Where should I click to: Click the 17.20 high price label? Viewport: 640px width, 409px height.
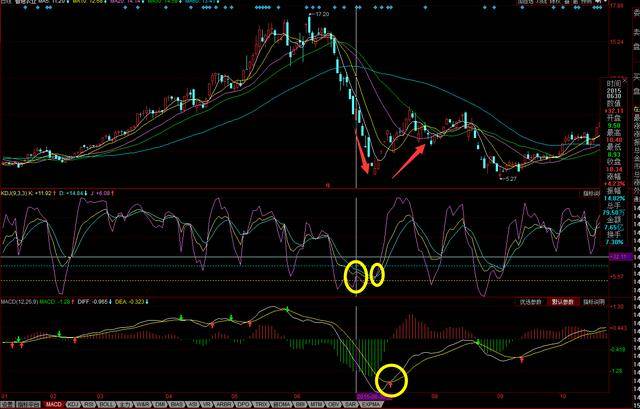coord(322,14)
